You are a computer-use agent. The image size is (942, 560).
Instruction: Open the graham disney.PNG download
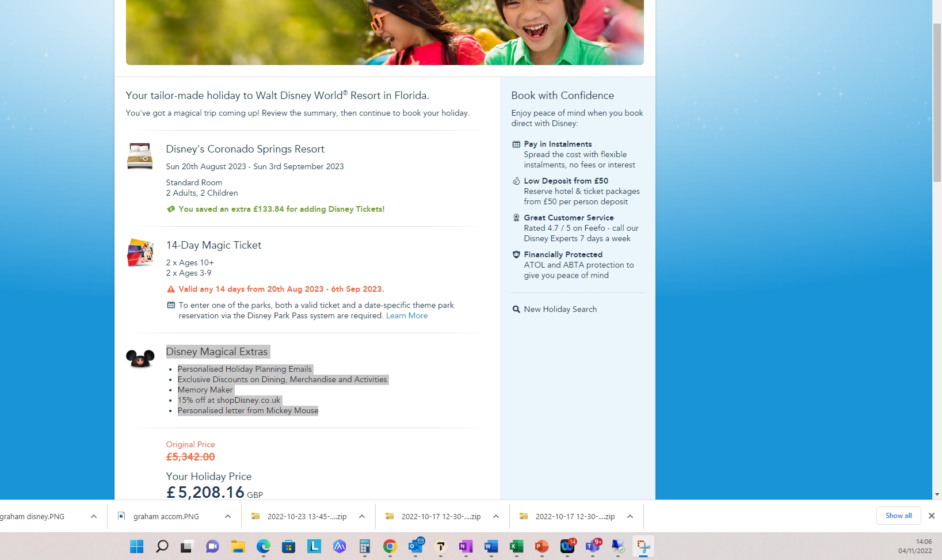pos(32,516)
